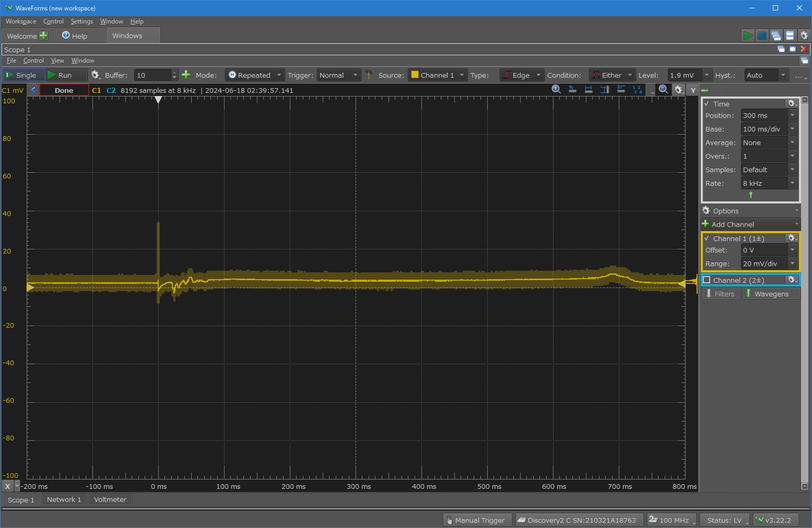Screen dimensions: 812x528
Task: Undock the Scope 1 window icon
Action: pyautogui.click(x=781, y=49)
